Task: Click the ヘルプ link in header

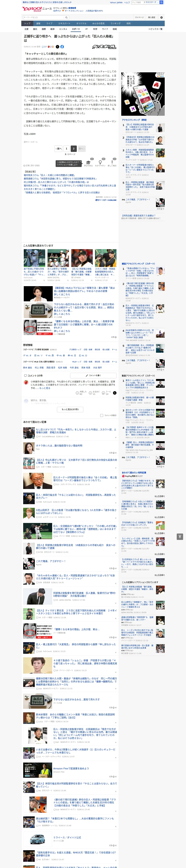Action: 127,2
